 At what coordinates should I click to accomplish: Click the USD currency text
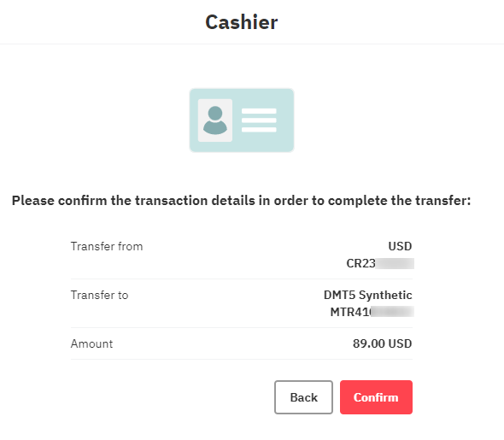tap(400, 246)
